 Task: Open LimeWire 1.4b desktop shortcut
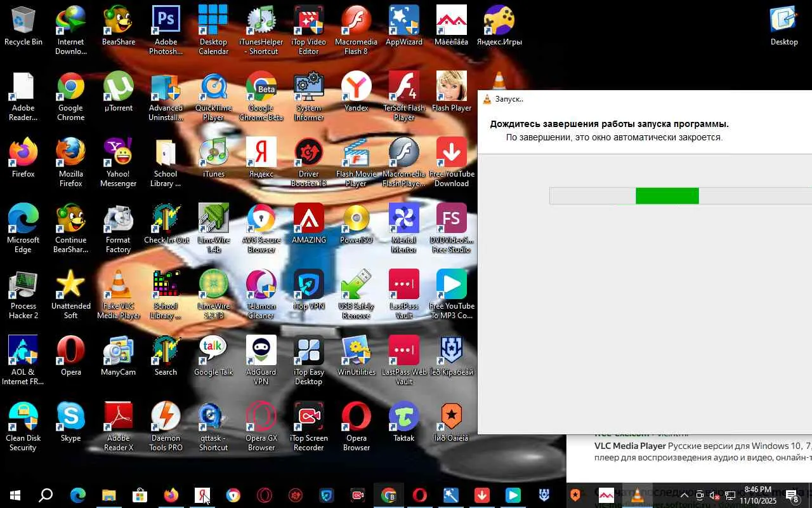tap(214, 229)
